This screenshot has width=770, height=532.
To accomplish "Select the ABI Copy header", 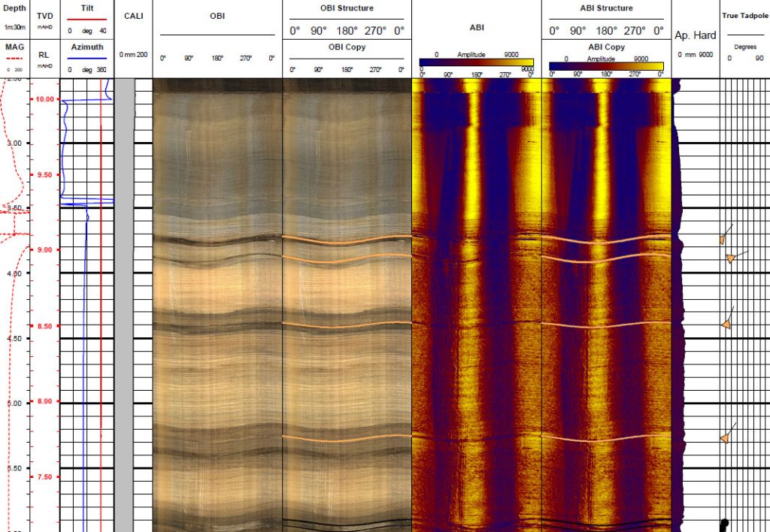I will 606,47.
